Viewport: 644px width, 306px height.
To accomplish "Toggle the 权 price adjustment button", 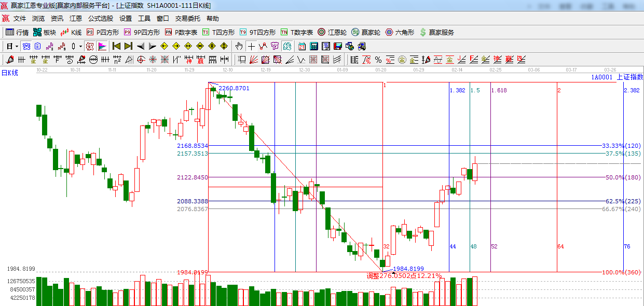I will point(90,46).
